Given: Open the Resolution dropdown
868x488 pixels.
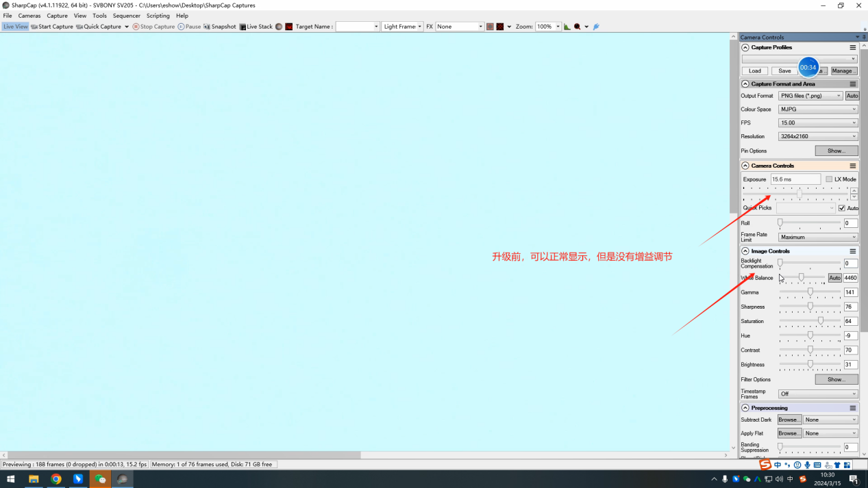Looking at the screenshot, I should point(817,136).
